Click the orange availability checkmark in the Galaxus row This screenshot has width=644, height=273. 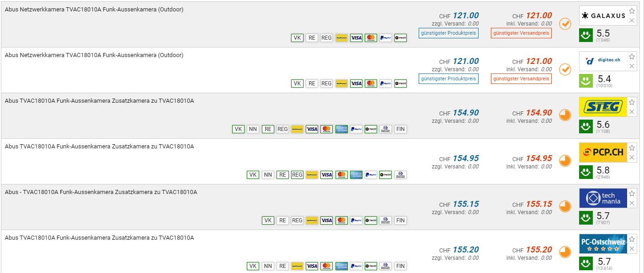point(565,24)
